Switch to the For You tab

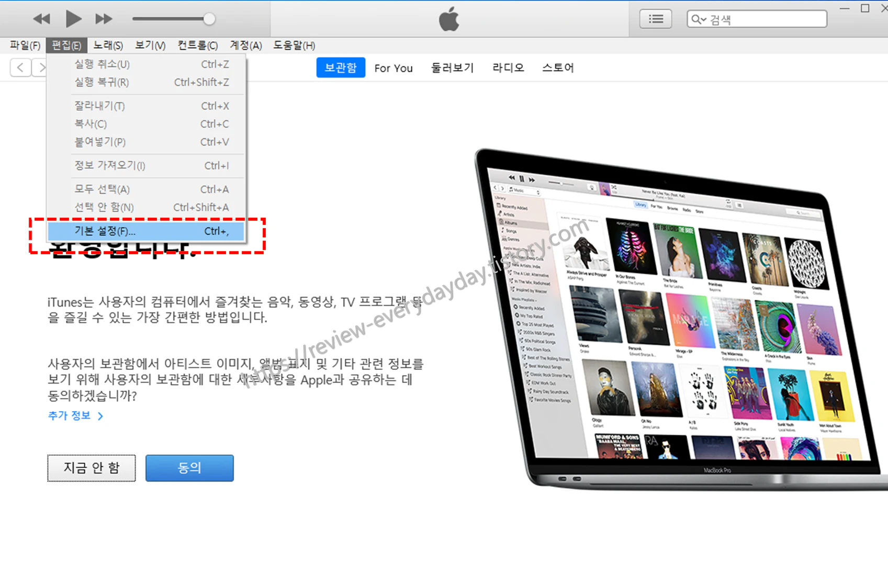pyautogui.click(x=394, y=68)
